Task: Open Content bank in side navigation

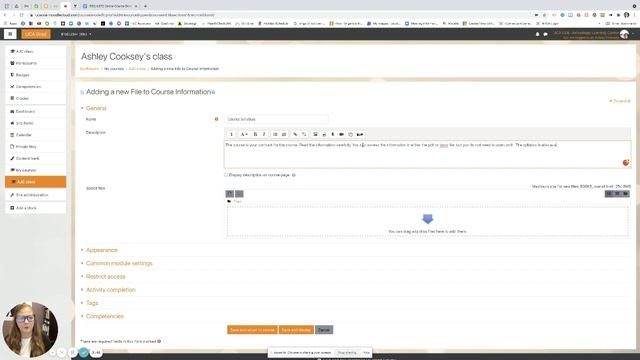Action: coord(36,158)
